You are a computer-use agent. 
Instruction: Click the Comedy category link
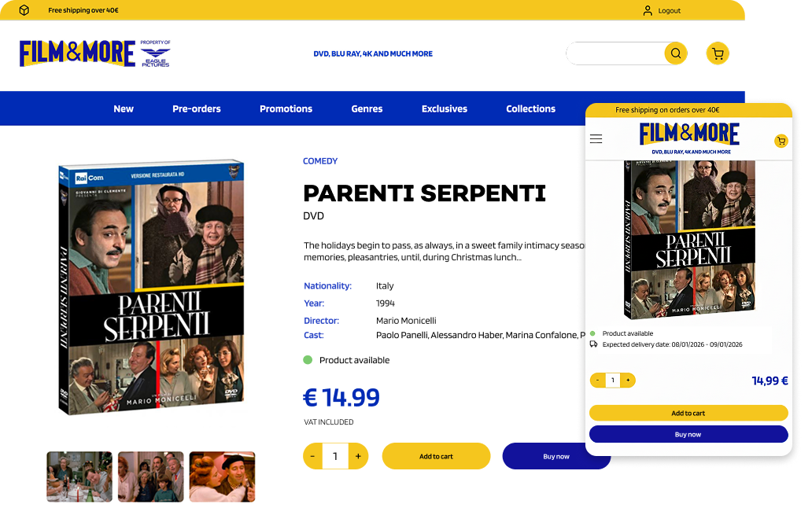(320, 161)
